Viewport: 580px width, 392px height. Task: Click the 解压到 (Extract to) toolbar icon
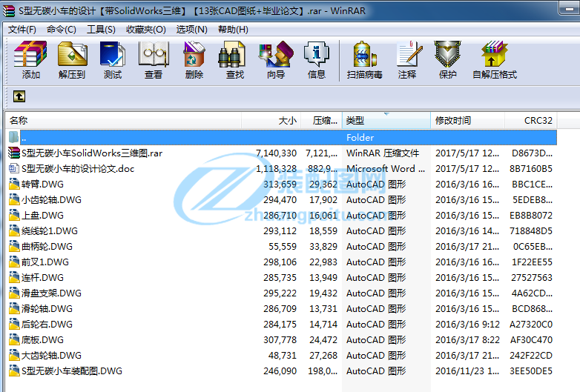coord(72,54)
